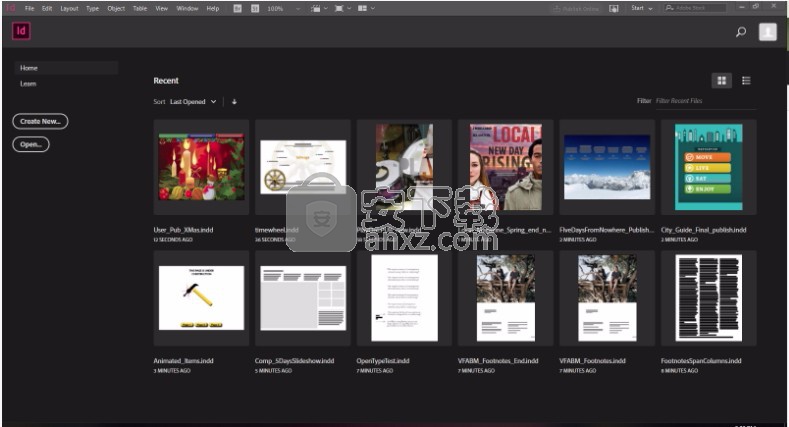Image resolution: width=789 pixels, height=427 pixels.
Task: Open the Help menu
Action: click(213, 9)
